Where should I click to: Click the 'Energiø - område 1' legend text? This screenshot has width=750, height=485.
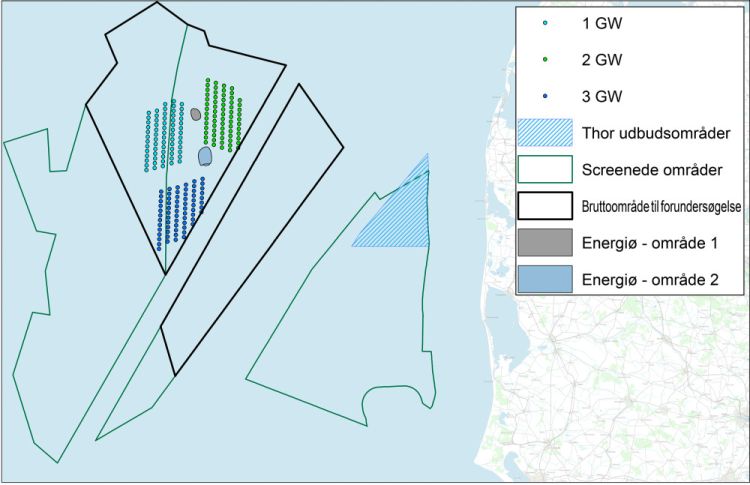[x=650, y=243]
